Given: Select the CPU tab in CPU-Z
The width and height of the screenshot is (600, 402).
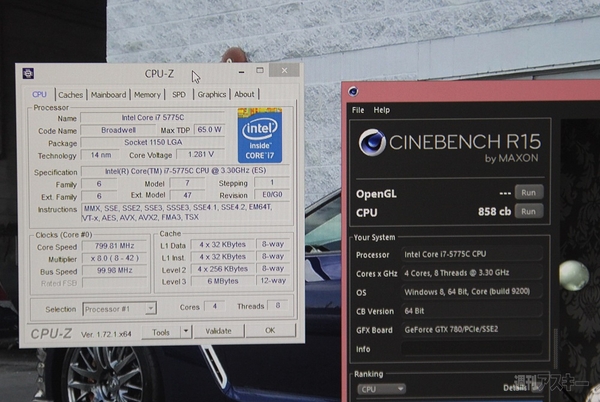Looking at the screenshot, I should tap(39, 94).
